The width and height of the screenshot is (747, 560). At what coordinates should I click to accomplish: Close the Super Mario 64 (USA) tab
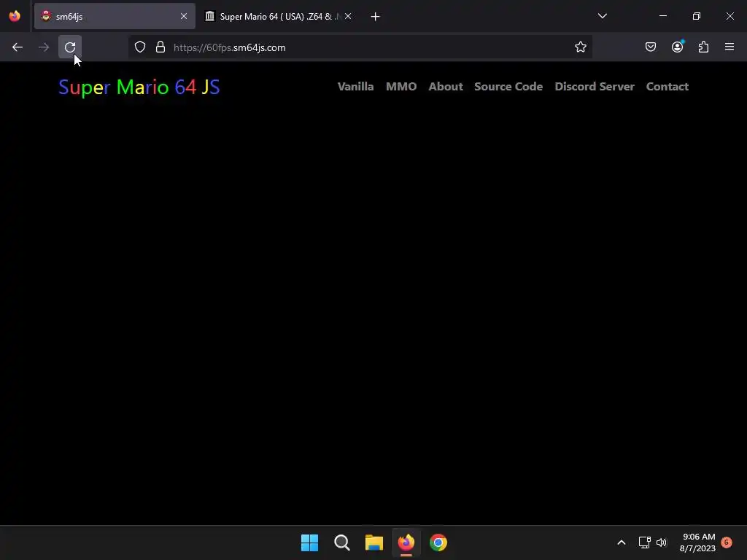(348, 16)
